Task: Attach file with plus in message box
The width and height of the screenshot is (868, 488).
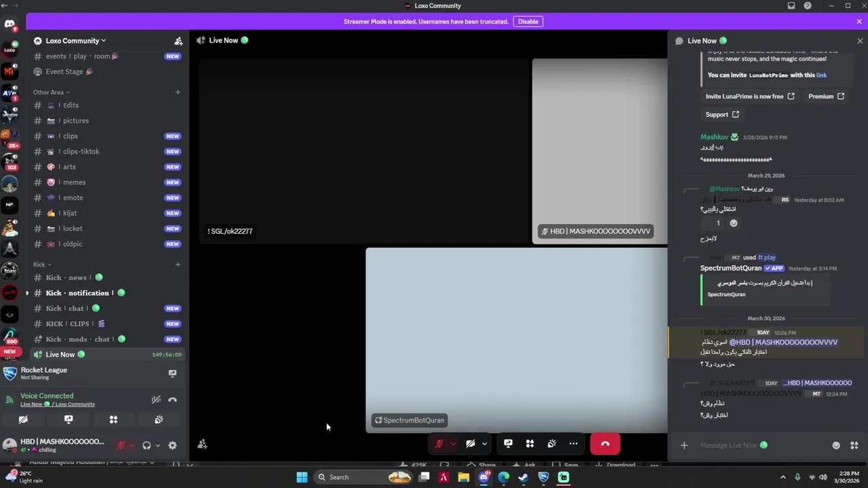Action: pyautogui.click(x=684, y=445)
